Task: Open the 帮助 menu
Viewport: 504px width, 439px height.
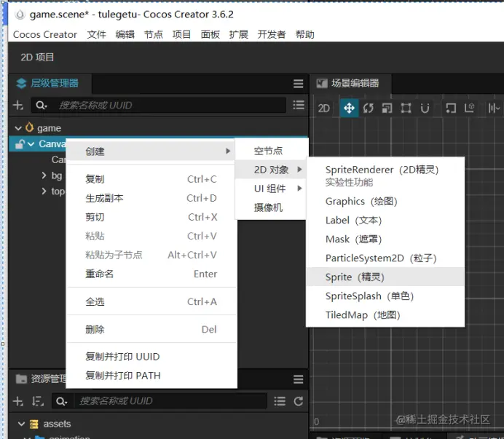Action: 305,34
